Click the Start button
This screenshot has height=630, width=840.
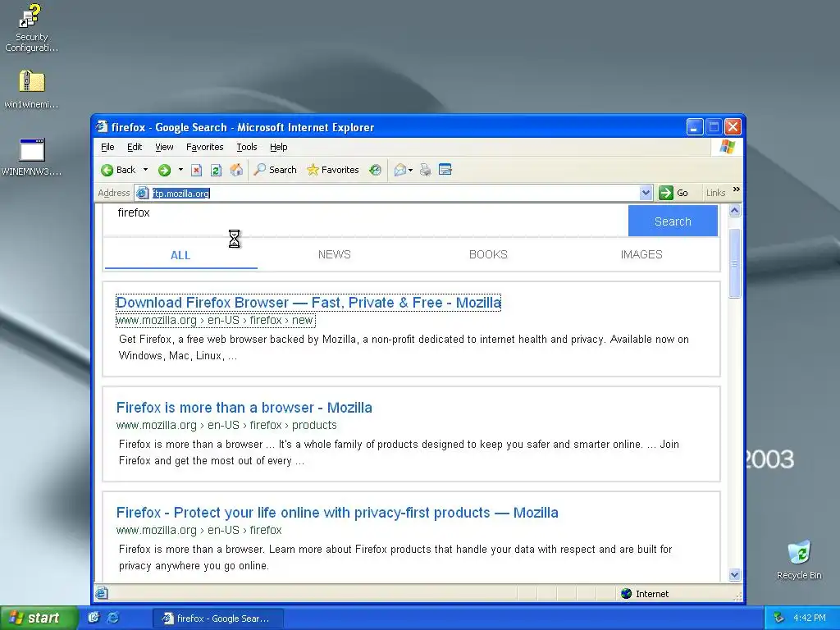(x=39, y=618)
